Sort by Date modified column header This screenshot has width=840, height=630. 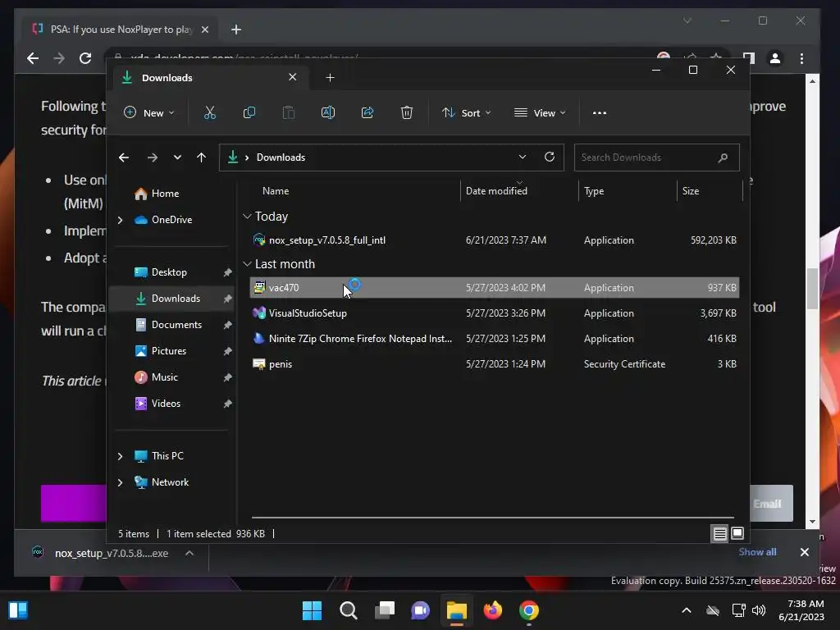(x=496, y=191)
